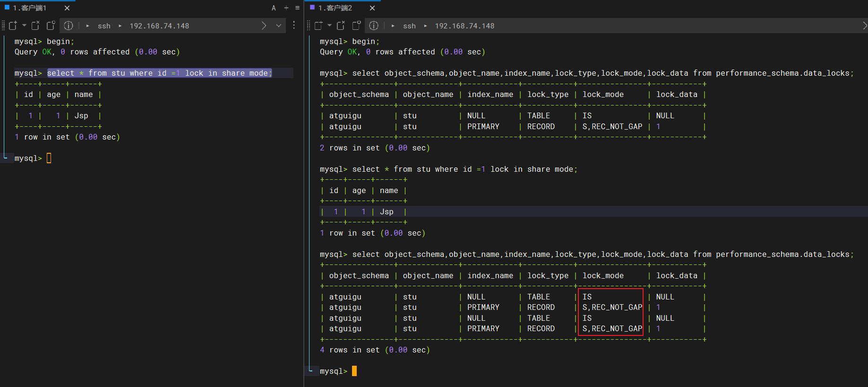Expand new session dropdown in left pane
Screen dimensions: 868x387
click(x=24, y=26)
